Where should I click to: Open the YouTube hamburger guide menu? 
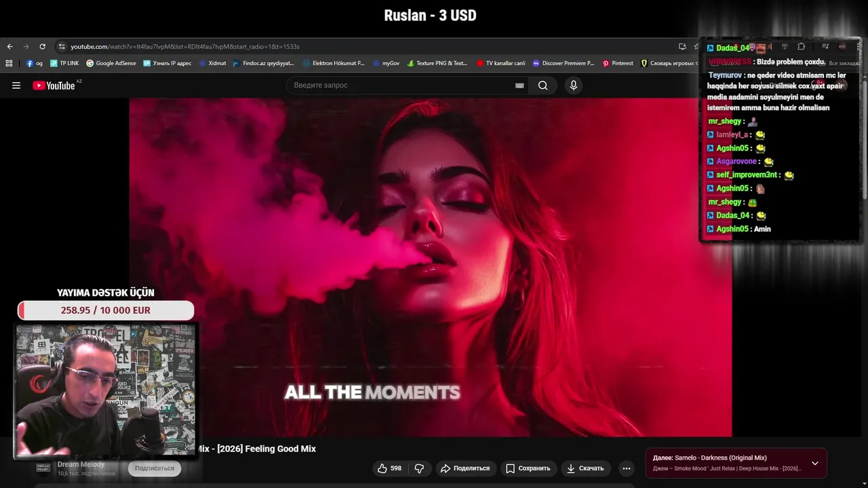coord(16,85)
